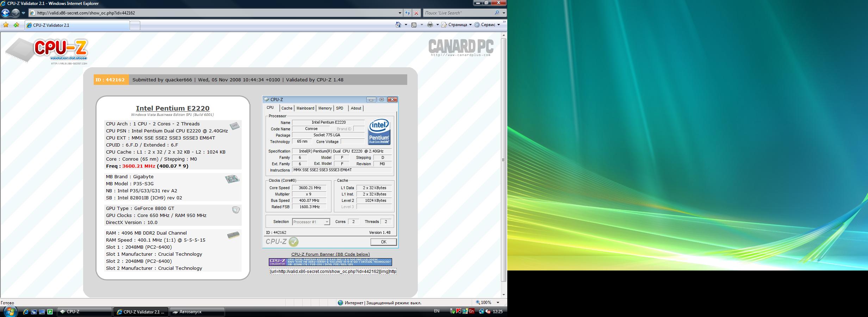Expand the Print options dropdown arrow

click(x=438, y=25)
